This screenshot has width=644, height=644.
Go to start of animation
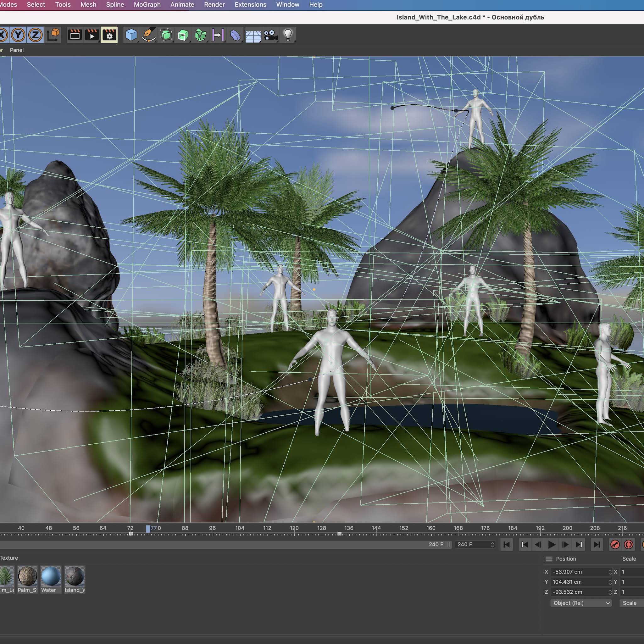tap(506, 544)
